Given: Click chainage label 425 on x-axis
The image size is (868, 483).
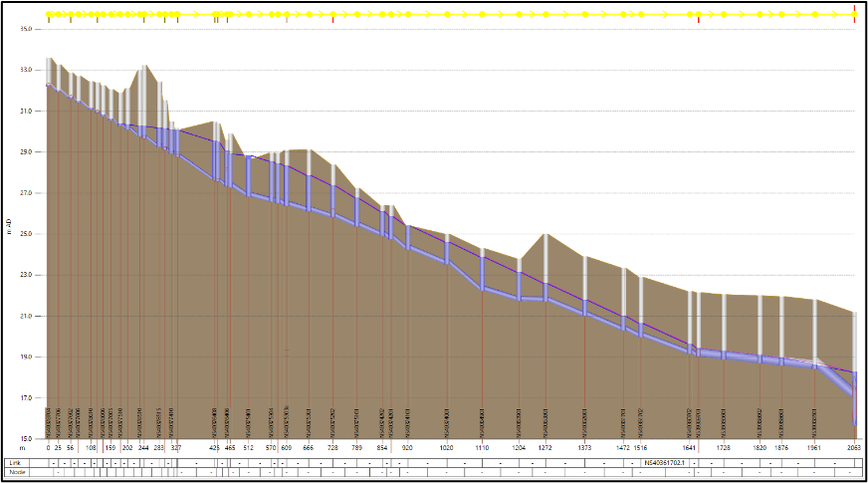Looking at the screenshot, I should 214,448.
